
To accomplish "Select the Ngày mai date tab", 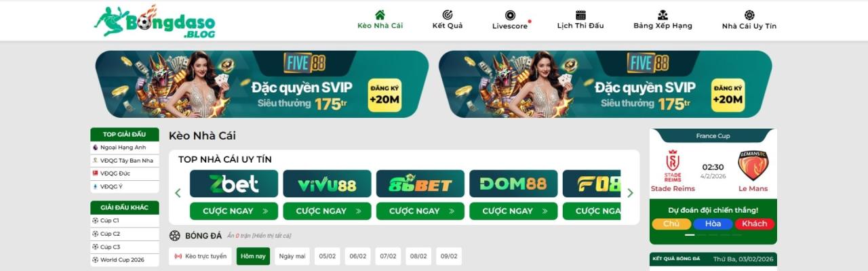I will pos(292,256).
